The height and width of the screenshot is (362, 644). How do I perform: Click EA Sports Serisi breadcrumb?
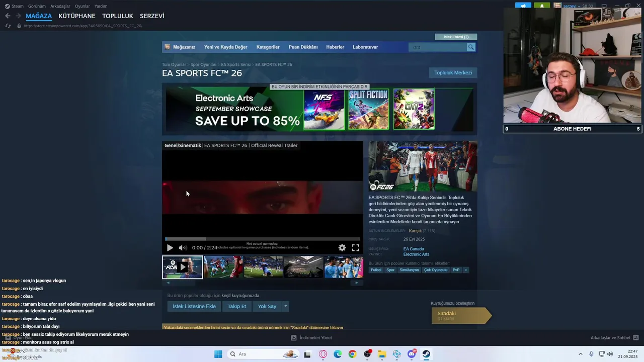tap(235, 65)
